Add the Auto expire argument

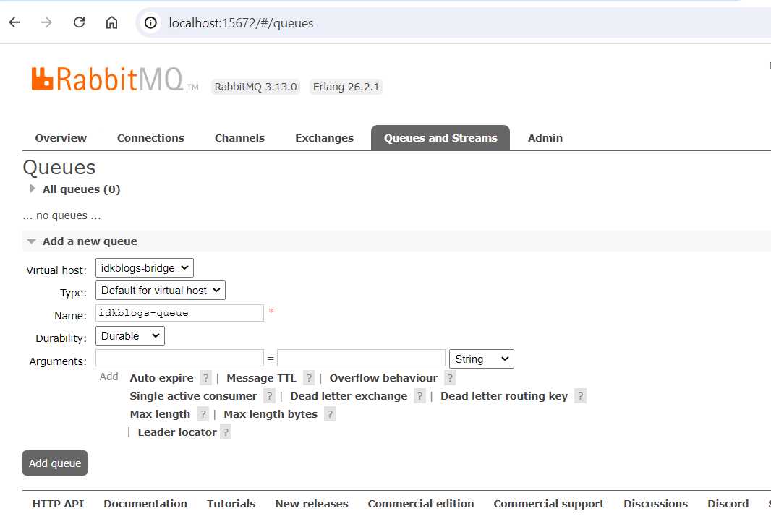[162, 378]
